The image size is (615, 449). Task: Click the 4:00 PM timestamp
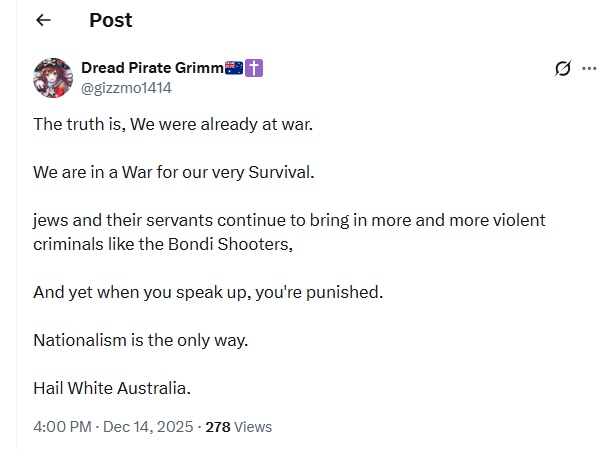[x=62, y=426]
